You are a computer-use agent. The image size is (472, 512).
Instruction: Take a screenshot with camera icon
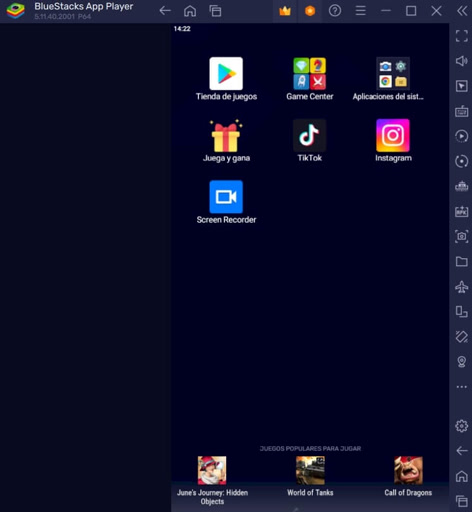pos(462,236)
